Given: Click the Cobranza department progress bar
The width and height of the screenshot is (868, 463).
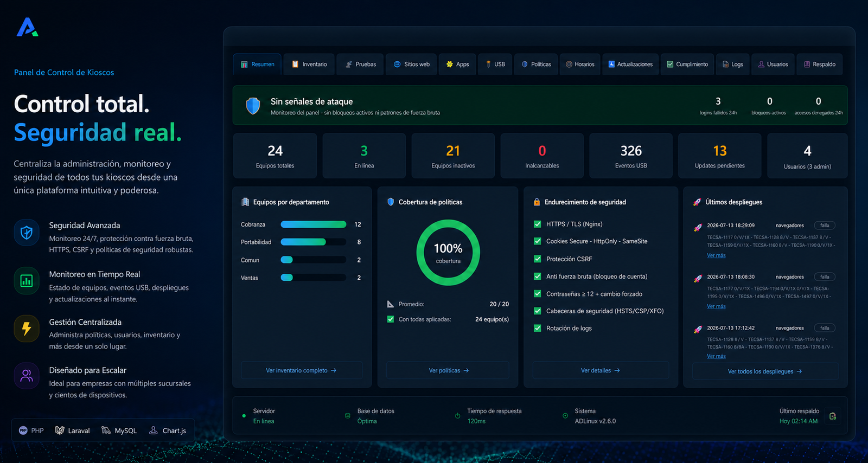Looking at the screenshot, I should [x=314, y=224].
